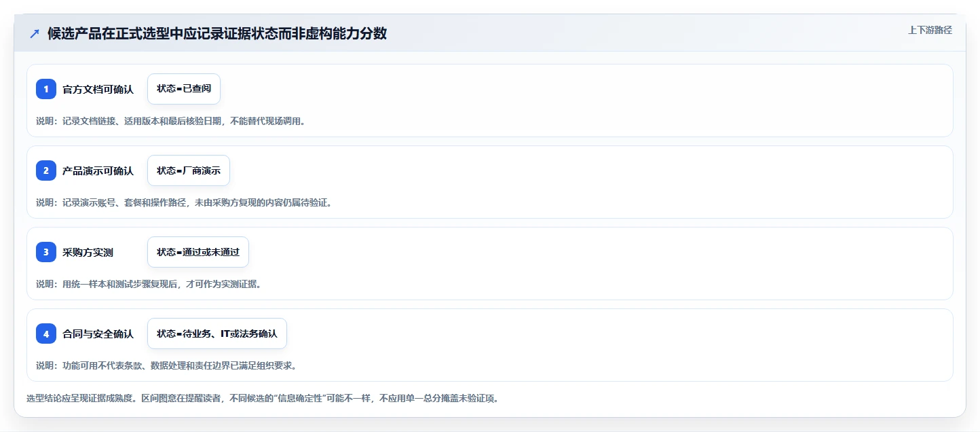Viewport: 980px width, 432px height.
Task: Click the 状态=通过或未通过 status chip
Action: click(x=198, y=252)
